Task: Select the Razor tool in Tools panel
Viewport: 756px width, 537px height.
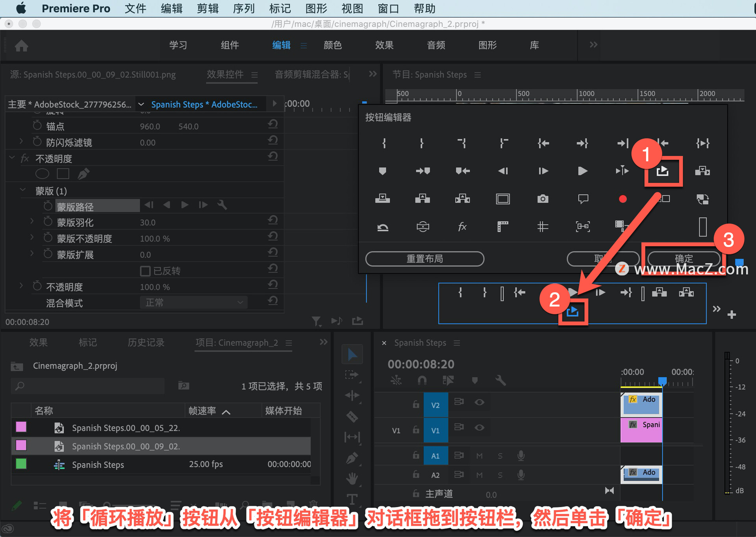Action: [x=352, y=416]
